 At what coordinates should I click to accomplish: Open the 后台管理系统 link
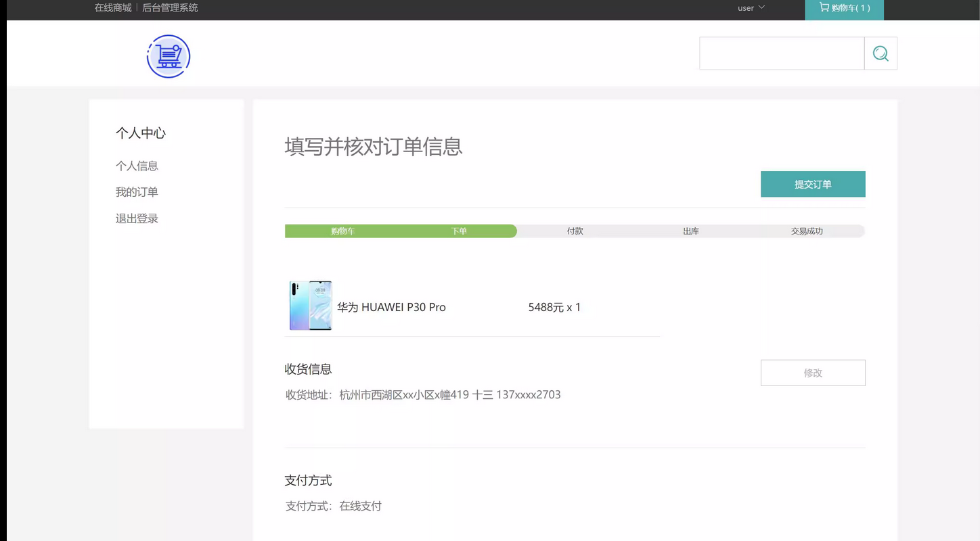[x=170, y=8]
